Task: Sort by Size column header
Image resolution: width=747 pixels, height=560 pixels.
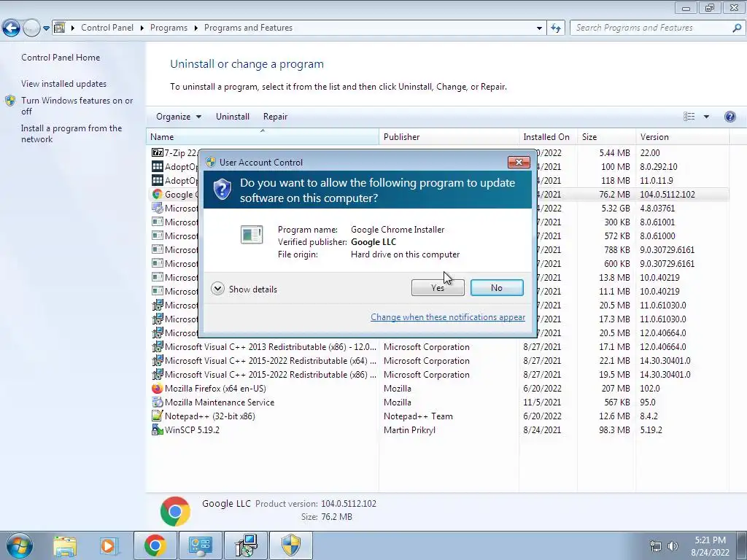Action: pos(606,136)
